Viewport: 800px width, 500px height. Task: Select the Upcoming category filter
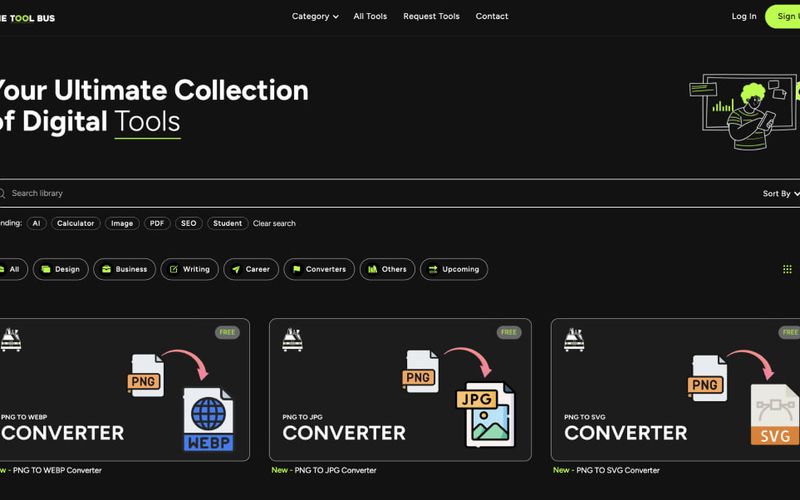coord(454,269)
